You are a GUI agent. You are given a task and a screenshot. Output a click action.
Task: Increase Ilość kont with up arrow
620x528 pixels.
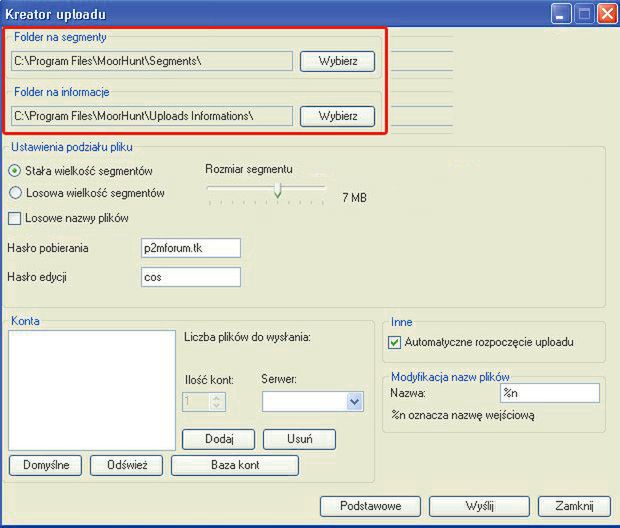(216, 397)
